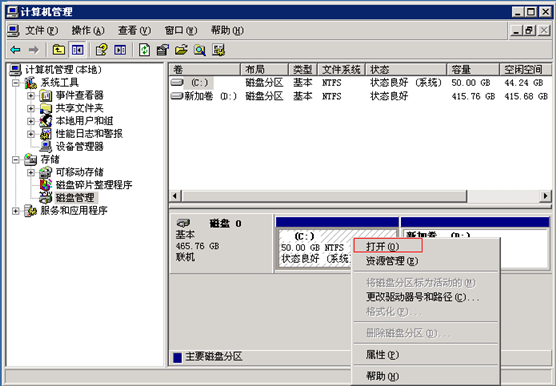Click the 本地用户和组 tree icon
The image size is (556, 386).
pyautogui.click(x=46, y=121)
